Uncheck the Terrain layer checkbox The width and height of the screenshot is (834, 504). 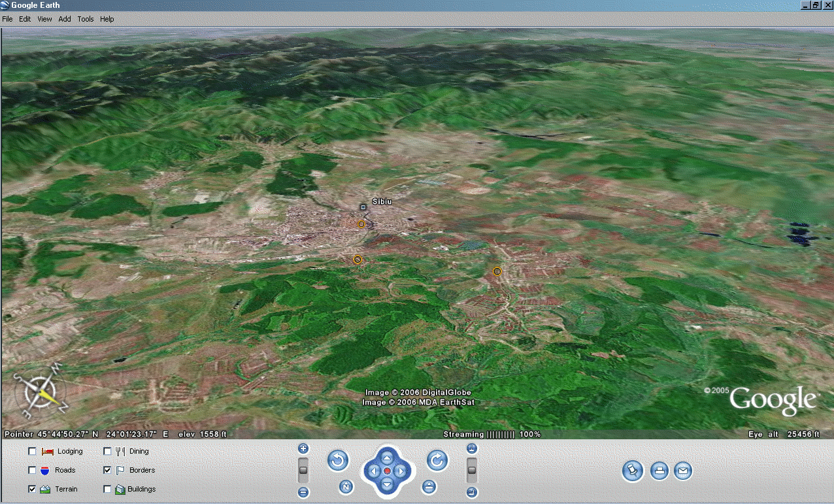click(x=33, y=489)
